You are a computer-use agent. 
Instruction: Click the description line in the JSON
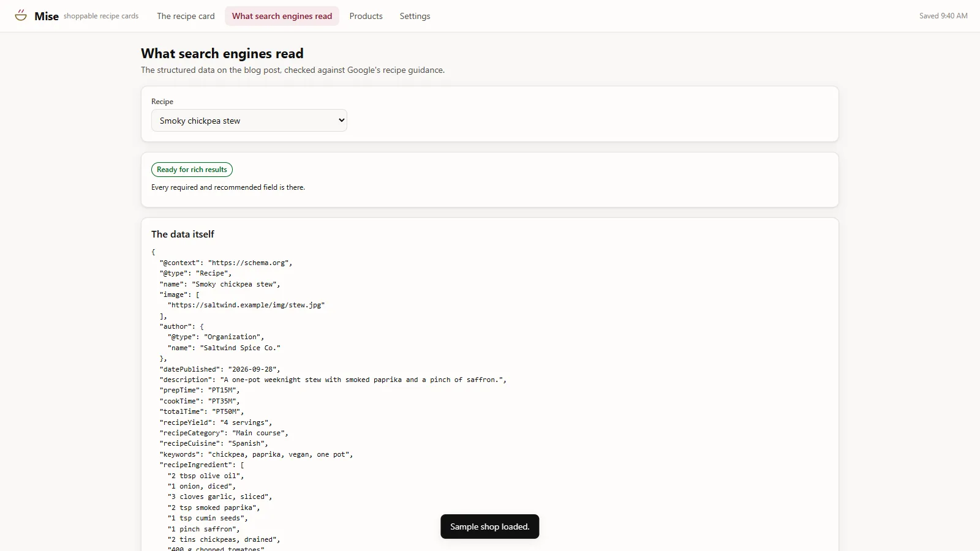[333, 380]
